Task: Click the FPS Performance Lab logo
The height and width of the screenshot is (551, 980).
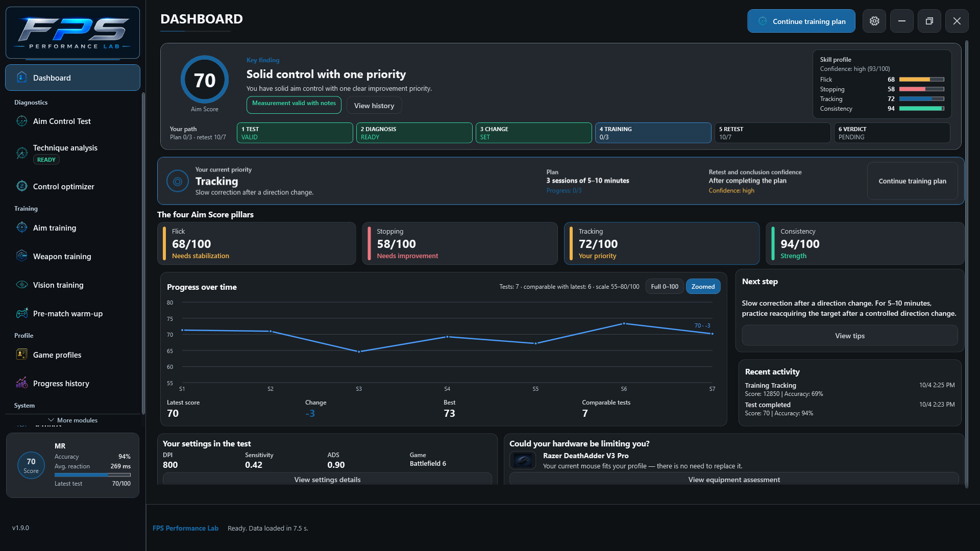Action: (x=72, y=33)
